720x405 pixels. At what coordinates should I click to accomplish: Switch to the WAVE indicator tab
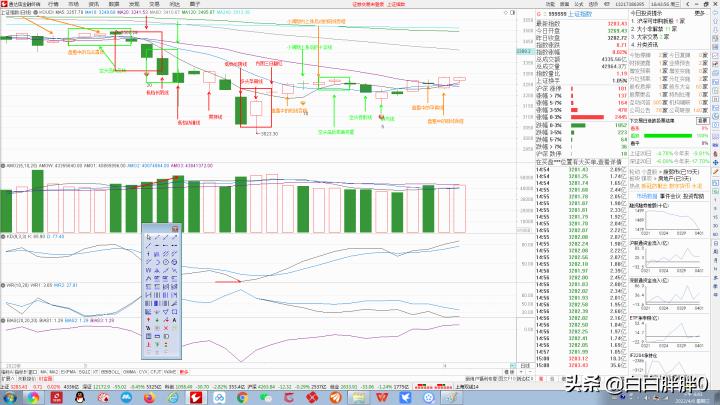point(170,372)
